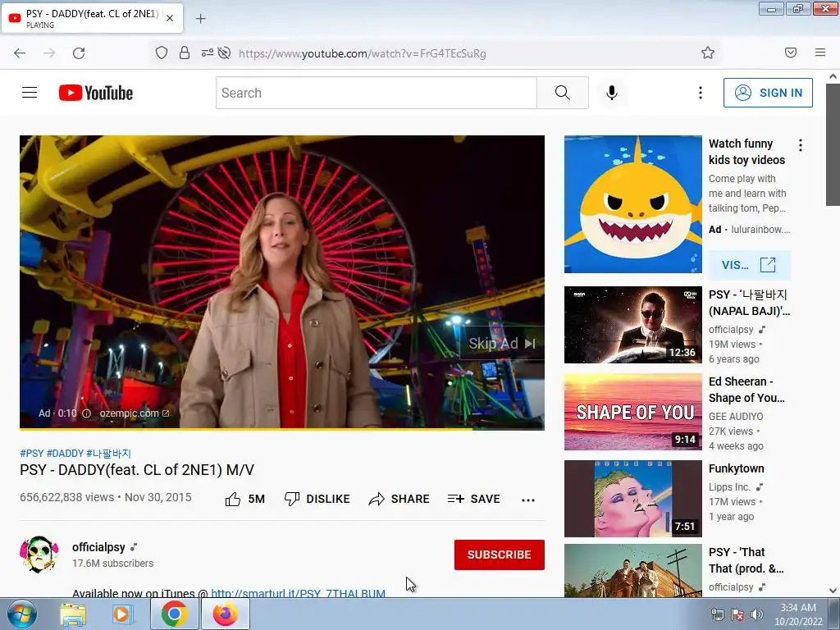This screenshot has width=840, height=630.
Task: Click the #DADDY hashtag
Action: (x=65, y=453)
